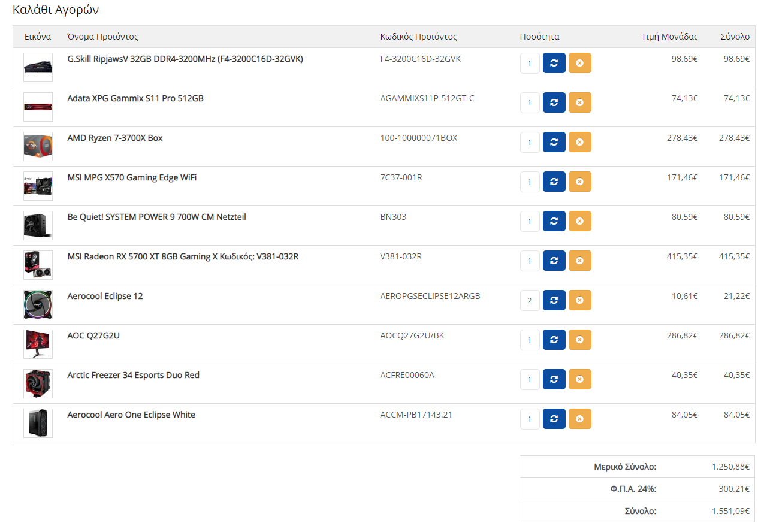Select quantity field for MSI Radeon RX 5700

(x=530, y=261)
